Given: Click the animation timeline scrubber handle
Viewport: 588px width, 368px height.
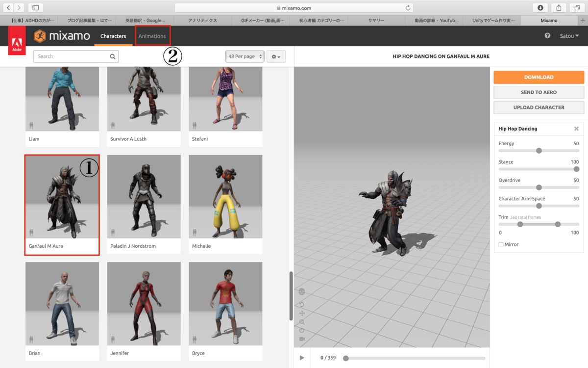Looking at the screenshot, I should (346, 358).
